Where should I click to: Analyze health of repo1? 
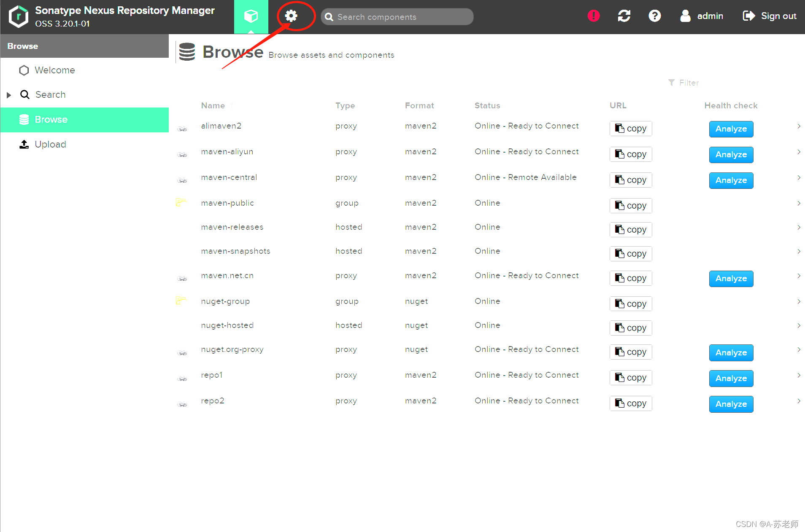tap(731, 379)
